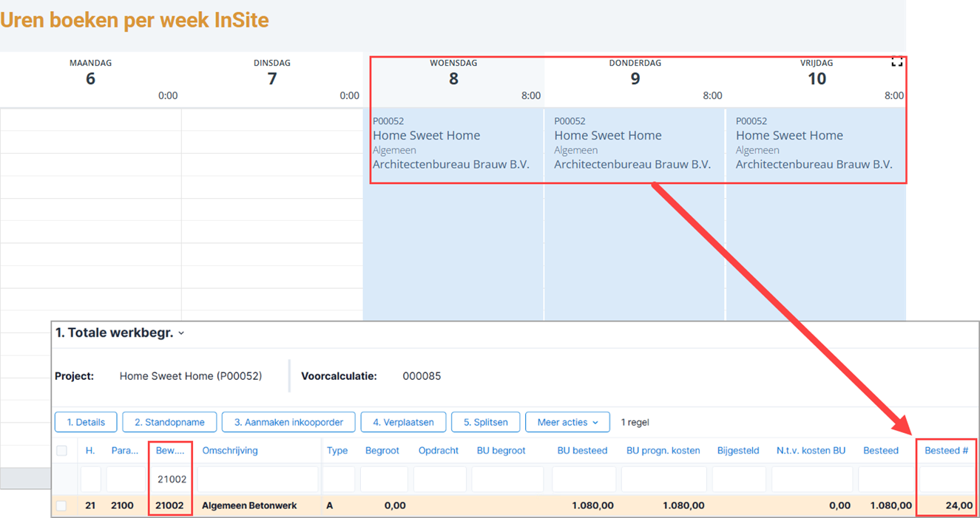
Task: Click the 2. Standopname button
Action: (169, 422)
